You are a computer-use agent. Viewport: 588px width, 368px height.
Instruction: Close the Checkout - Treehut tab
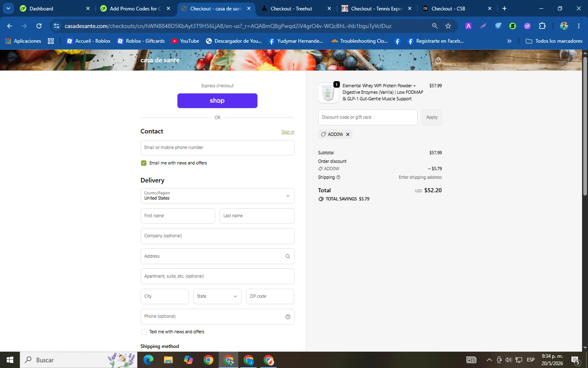329,9
